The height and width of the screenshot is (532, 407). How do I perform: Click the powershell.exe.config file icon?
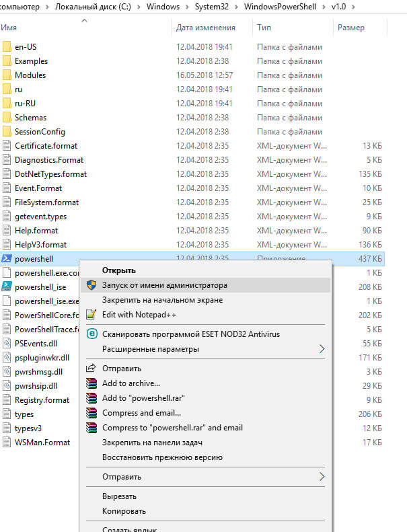(7, 273)
